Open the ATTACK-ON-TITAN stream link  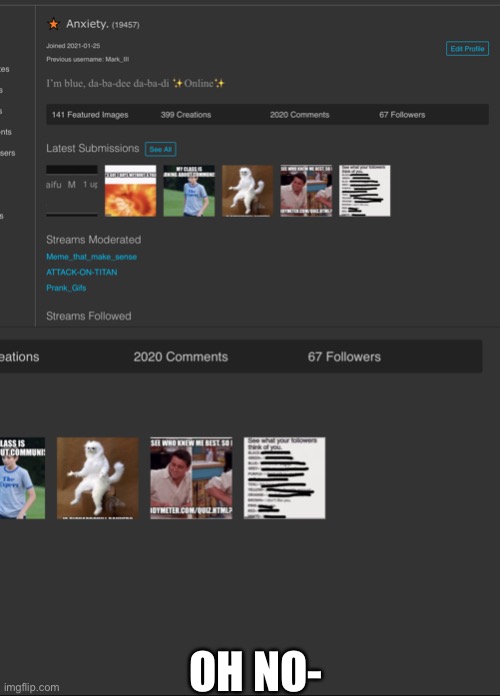(82, 272)
